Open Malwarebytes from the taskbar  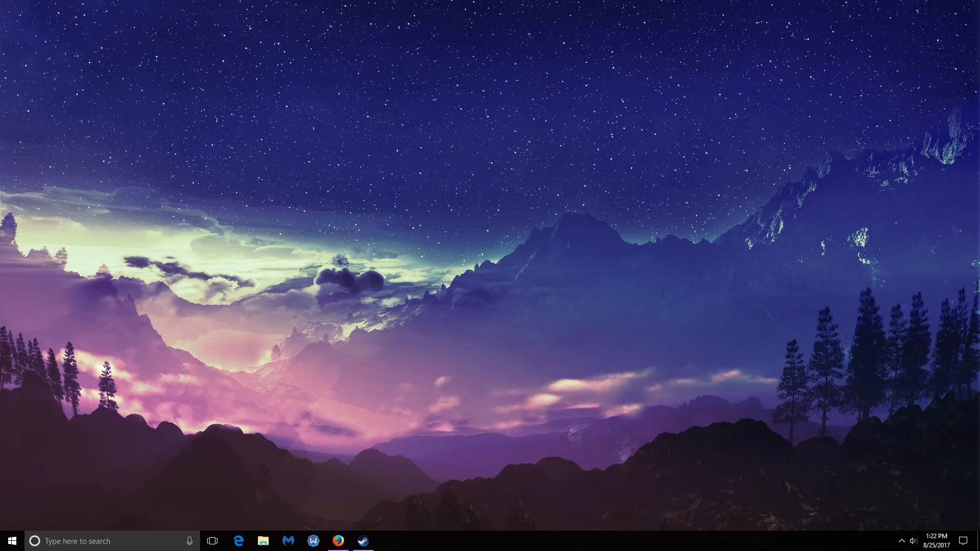tap(288, 541)
